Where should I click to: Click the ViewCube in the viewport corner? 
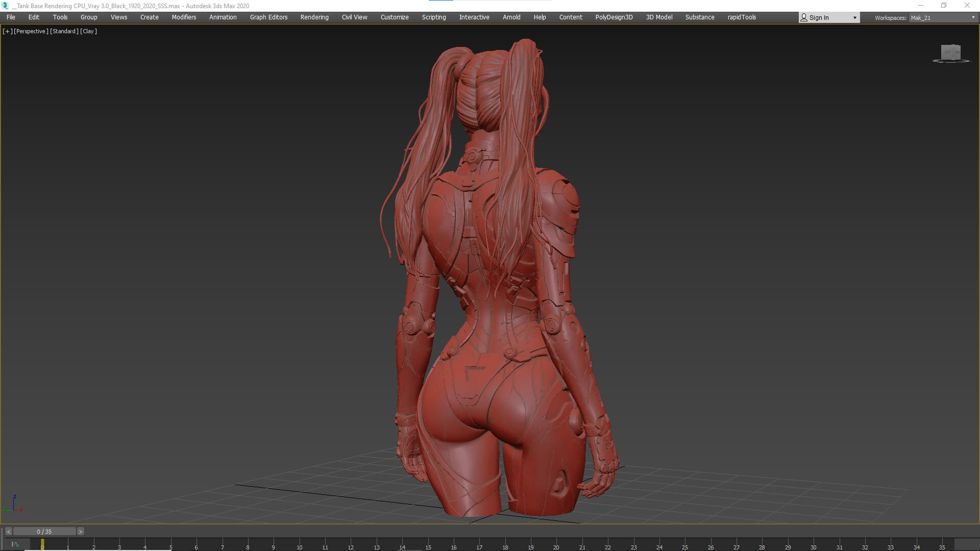coord(951,53)
